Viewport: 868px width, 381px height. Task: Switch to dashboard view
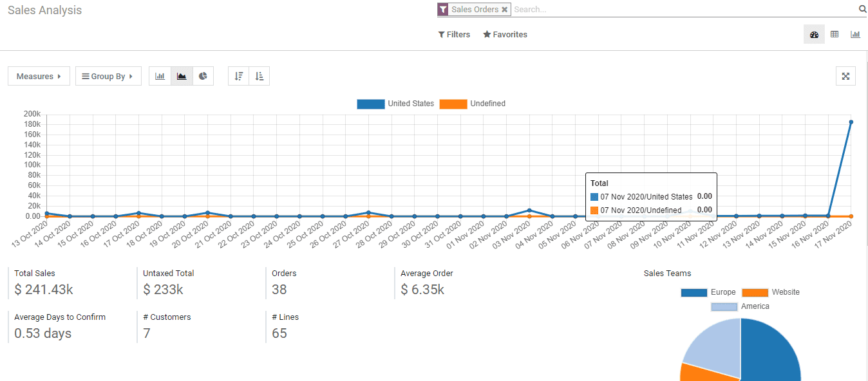coord(814,35)
